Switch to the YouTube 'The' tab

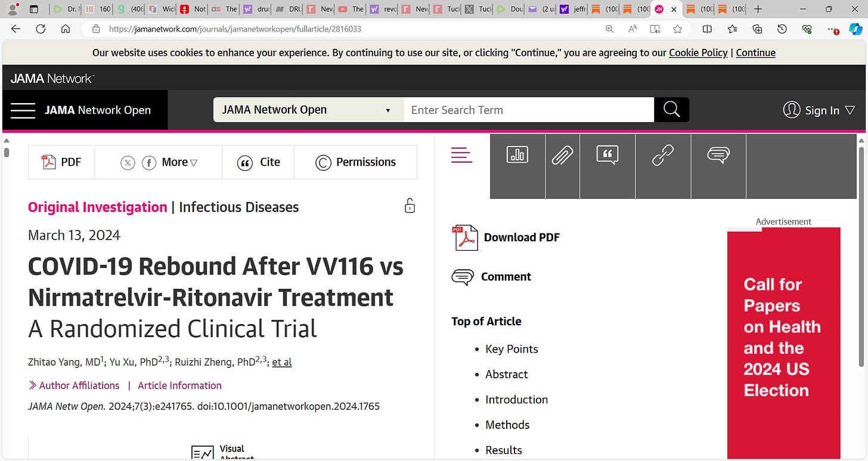tap(351, 9)
